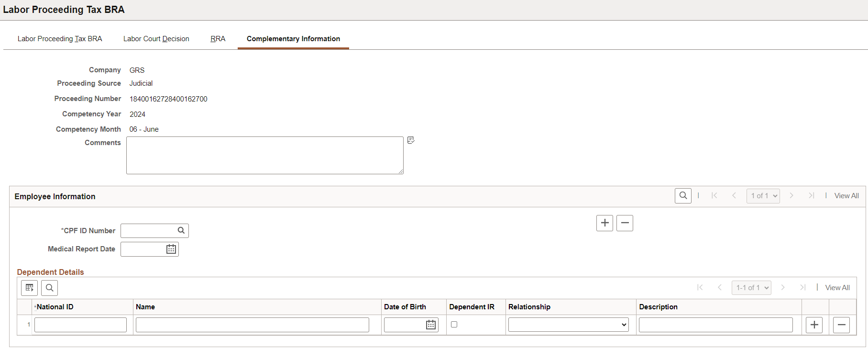868x350 pixels.
Task: Click the Dependent Details section heading
Action: 50,272
